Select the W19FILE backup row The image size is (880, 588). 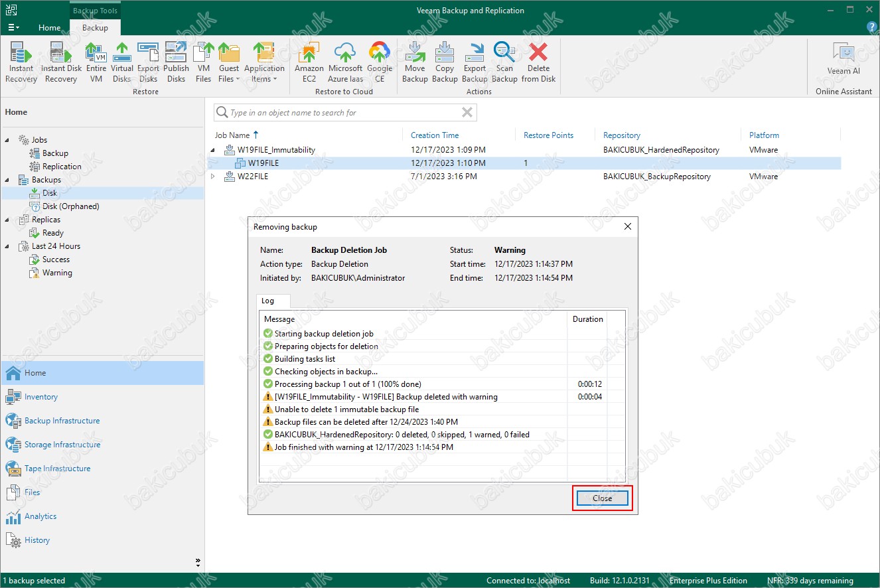pos(524,163)
